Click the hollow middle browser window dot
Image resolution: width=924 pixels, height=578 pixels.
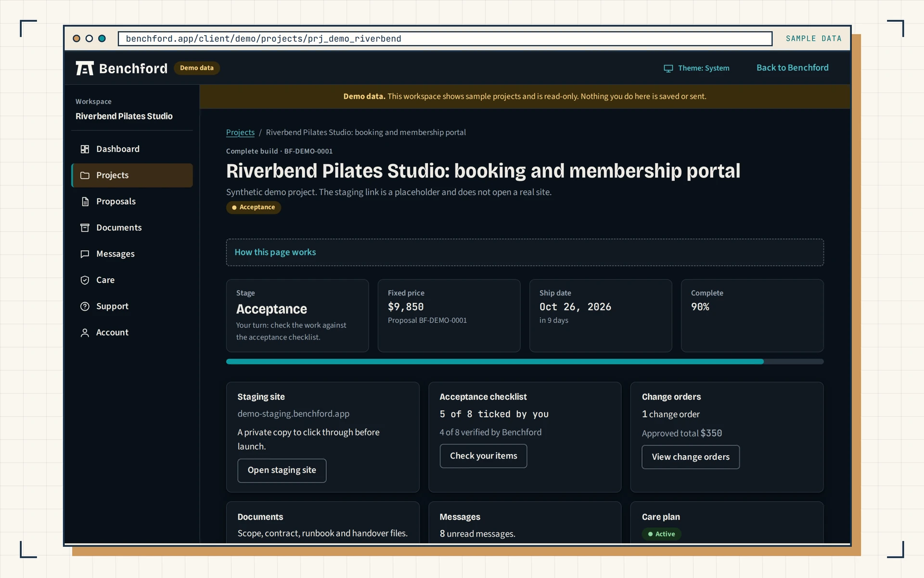[x=89, y=39]
